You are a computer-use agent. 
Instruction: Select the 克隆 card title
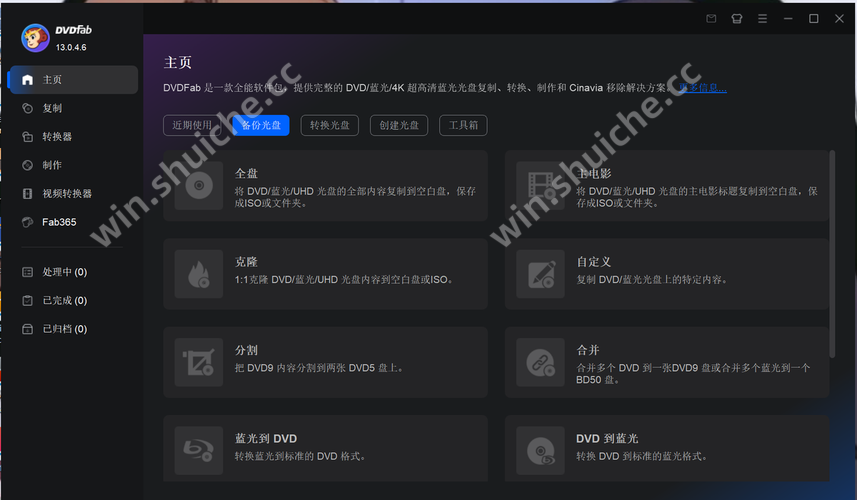click(246, 262)
